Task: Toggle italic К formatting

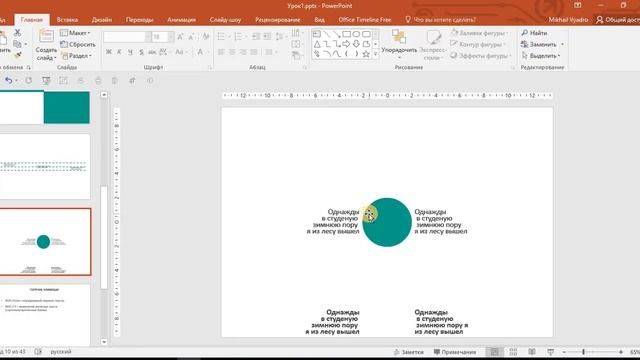Action: click(x=119, y=52)
